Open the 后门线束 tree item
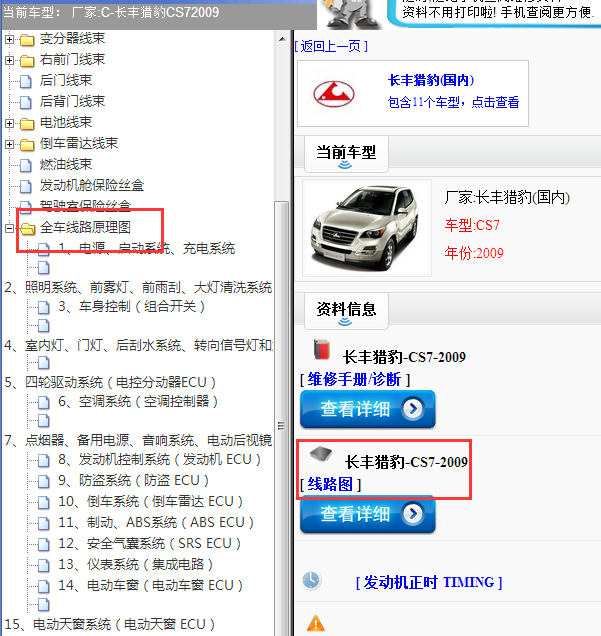This screenshot has width=601, height=636. [66, 80]
